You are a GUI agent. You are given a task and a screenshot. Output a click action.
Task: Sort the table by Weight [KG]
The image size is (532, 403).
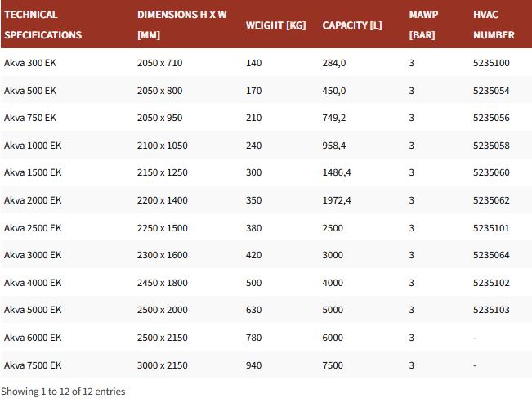275,25
